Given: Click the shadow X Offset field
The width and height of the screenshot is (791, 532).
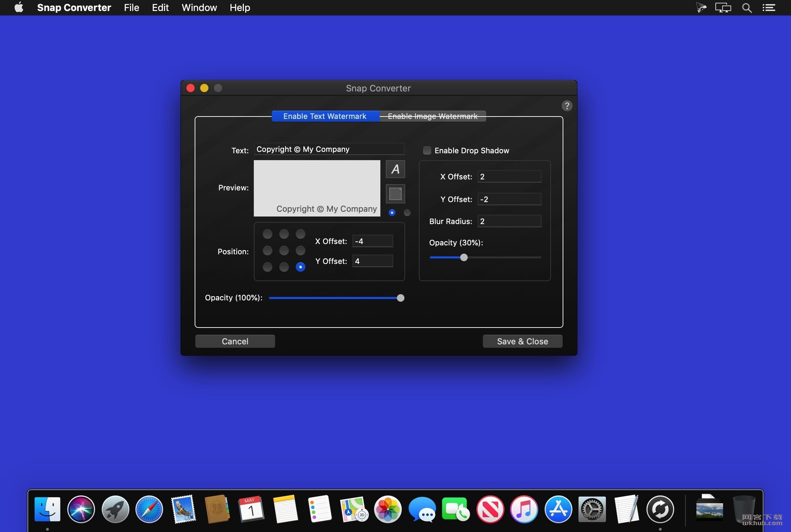Looking at the screenshot, I should 509,176.
